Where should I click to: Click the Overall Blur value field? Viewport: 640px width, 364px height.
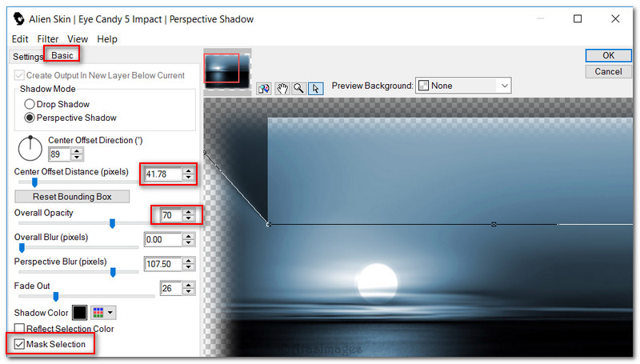162,239
